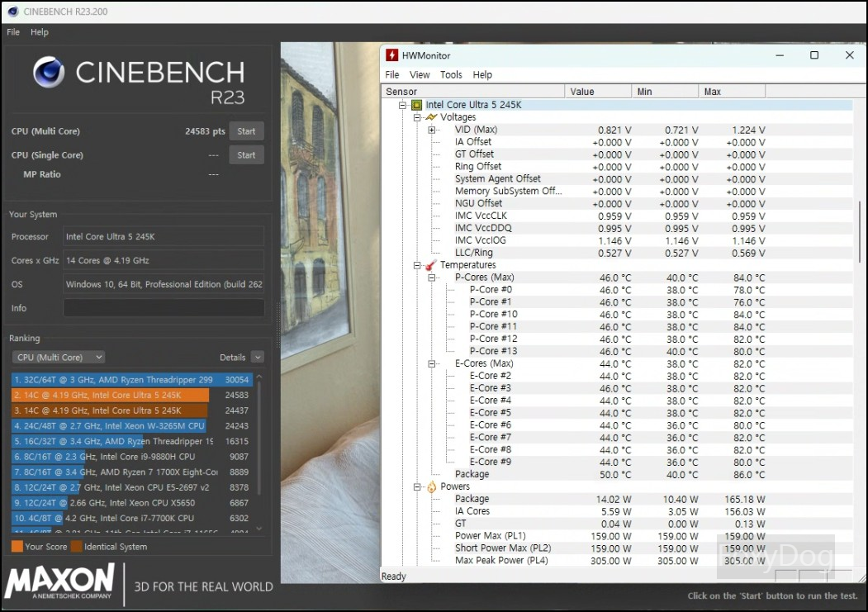Select the Intel Core i7-7700K ranking row
The height and width of the screenshot is (612, 868).
coord(132,519)
